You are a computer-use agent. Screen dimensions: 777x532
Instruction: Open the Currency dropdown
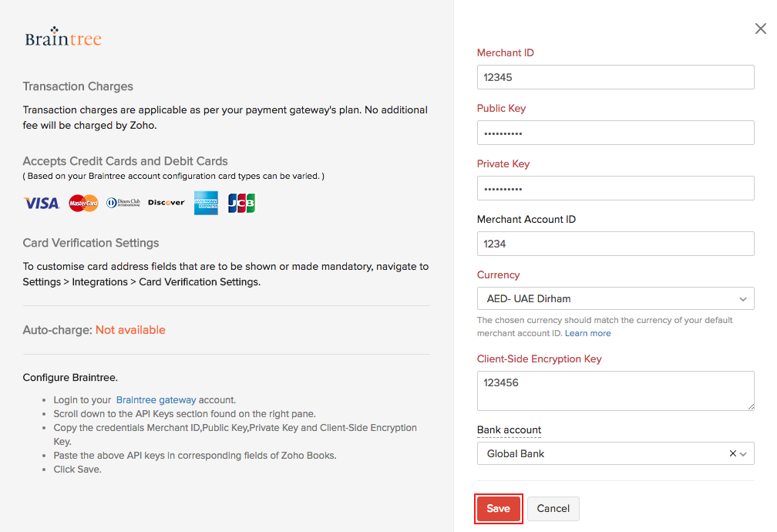(x=615, y=298)
